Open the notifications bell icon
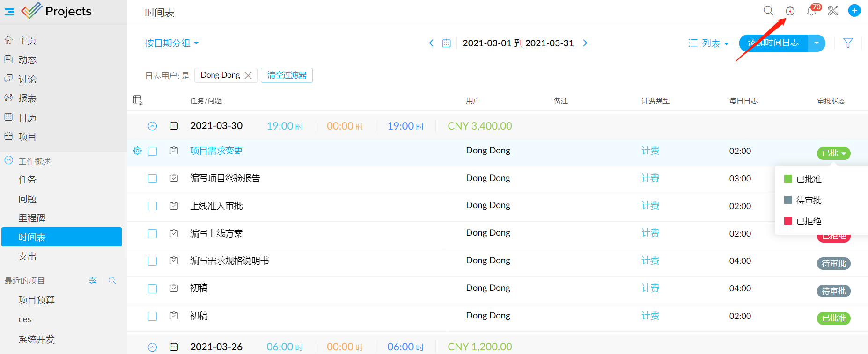 [811, 11]
